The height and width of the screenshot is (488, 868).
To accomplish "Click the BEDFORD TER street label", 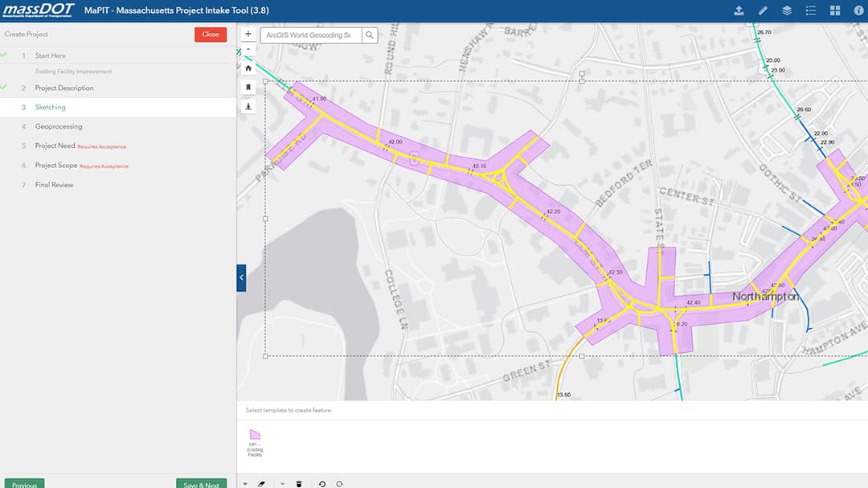I will 624,183.
